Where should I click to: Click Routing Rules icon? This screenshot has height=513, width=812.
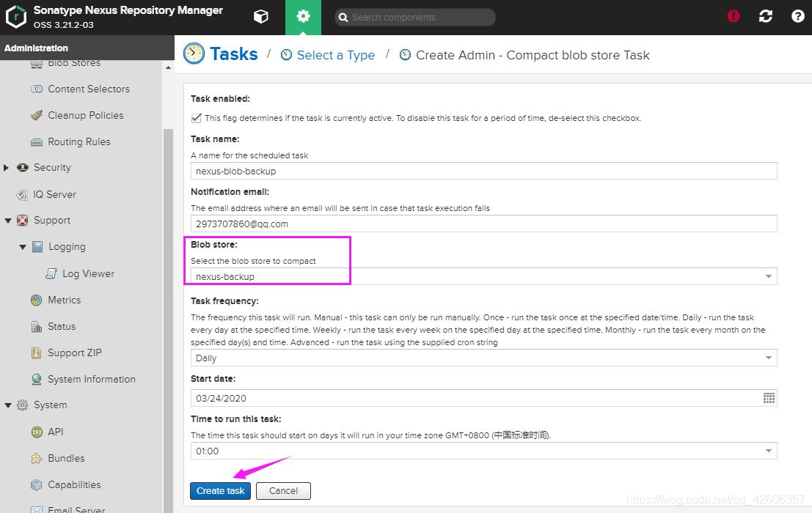37,141
